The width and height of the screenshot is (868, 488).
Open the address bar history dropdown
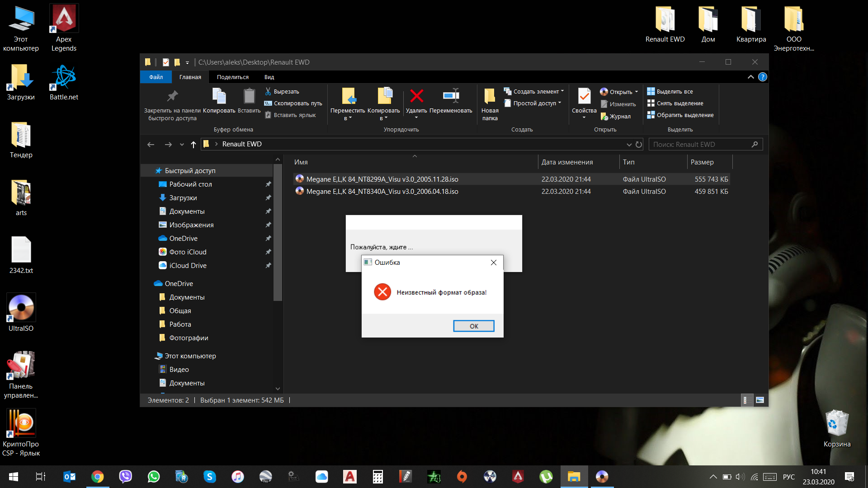629,145
